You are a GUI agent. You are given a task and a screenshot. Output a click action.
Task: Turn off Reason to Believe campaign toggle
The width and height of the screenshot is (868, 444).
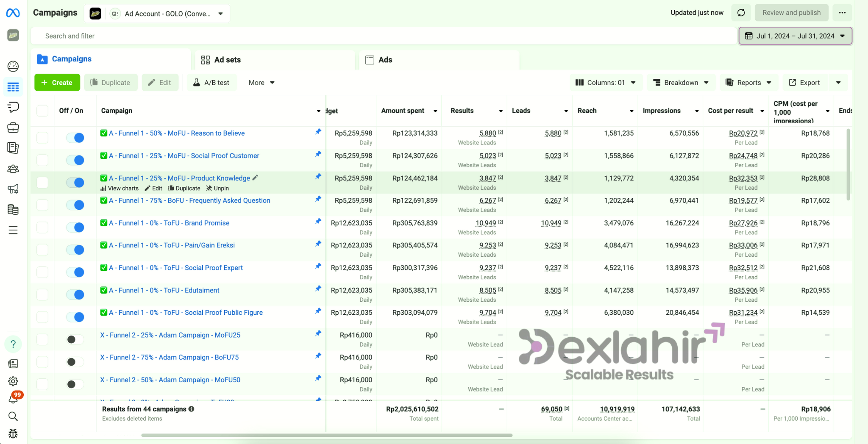click(75, 138)
